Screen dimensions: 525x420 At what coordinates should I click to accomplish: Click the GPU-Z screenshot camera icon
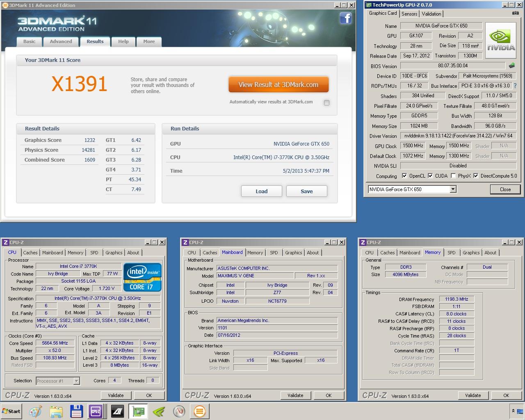tap(515, 13)
